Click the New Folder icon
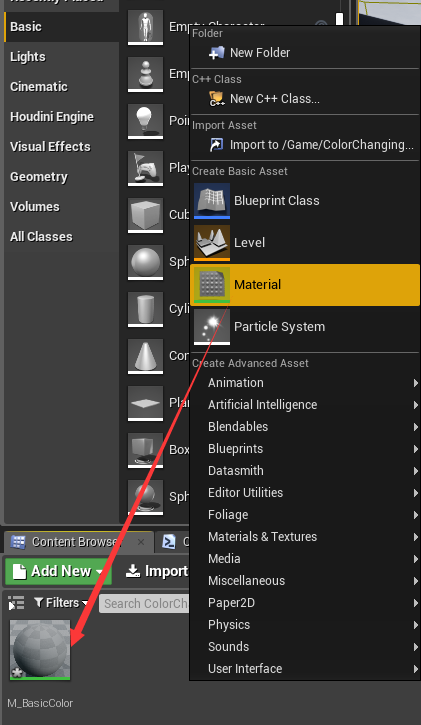 tap(216, 53)
